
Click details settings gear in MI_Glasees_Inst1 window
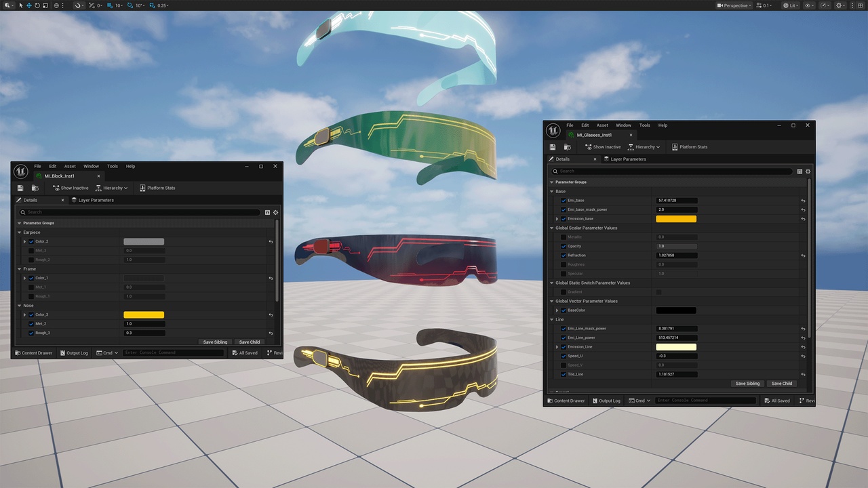pos(808,171)
